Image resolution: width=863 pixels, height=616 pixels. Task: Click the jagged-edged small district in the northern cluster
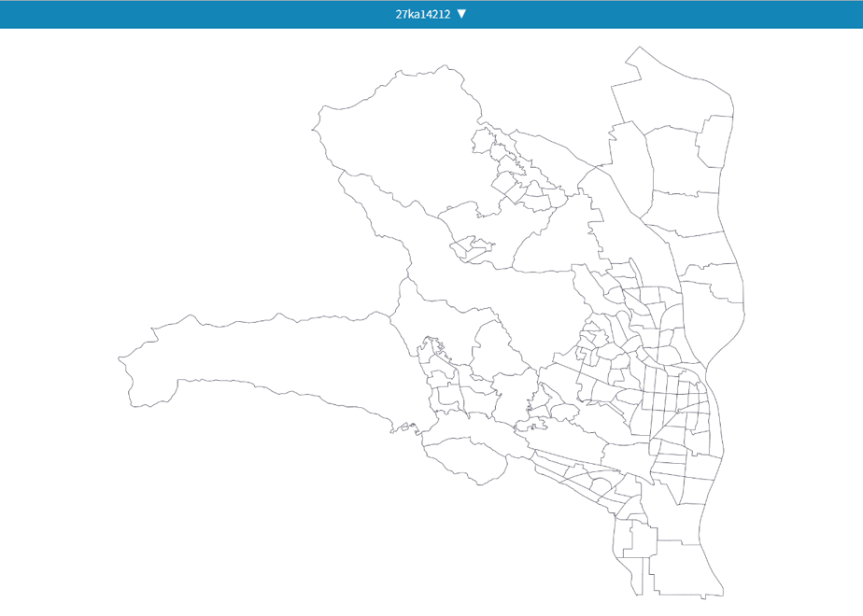[517, 164]
